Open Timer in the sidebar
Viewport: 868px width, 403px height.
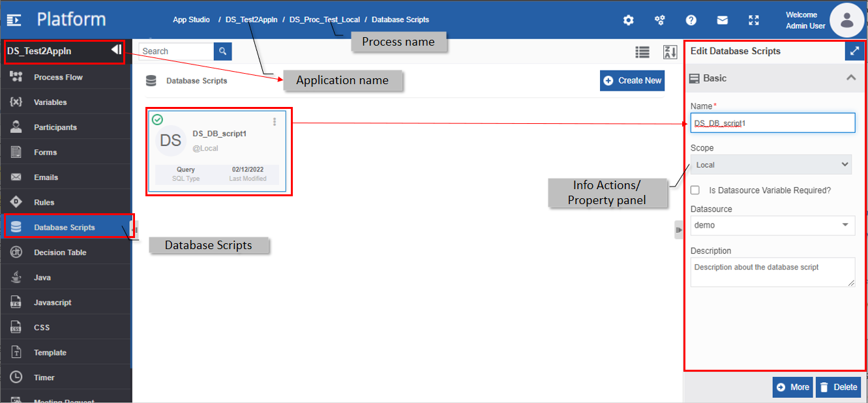(66, 378)
